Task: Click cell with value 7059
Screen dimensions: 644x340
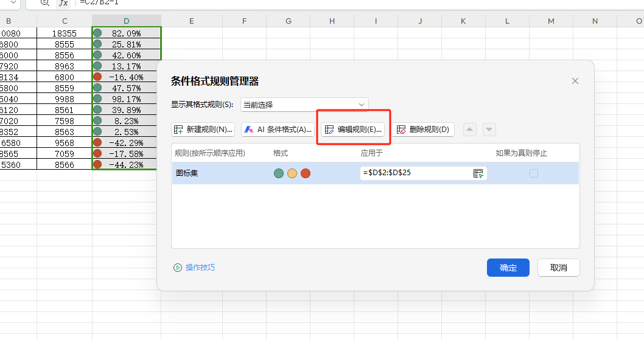Action: click(x=65, y=153)
